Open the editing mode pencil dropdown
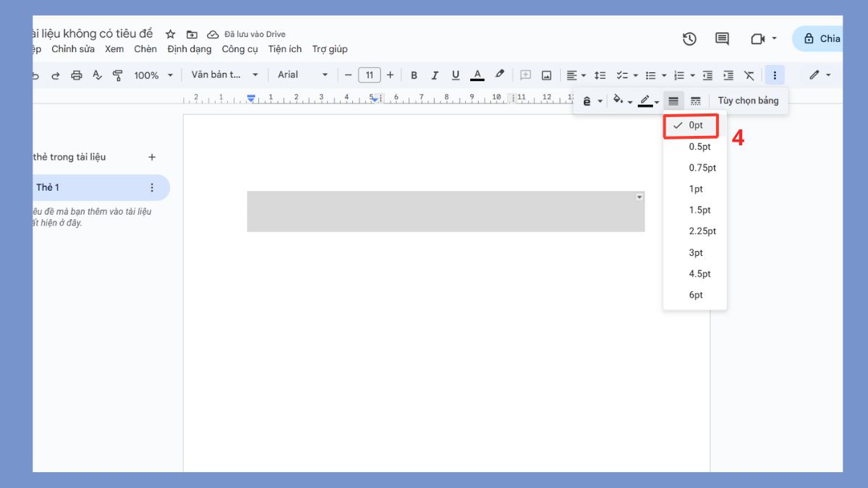Screen dimensions: 868x488 pos(820,75)
